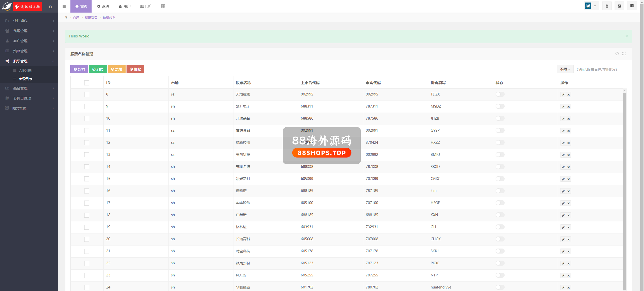The image size is (644, 291).
Task: Open the 不限 filter dropdown
Action: click(565, 69)
